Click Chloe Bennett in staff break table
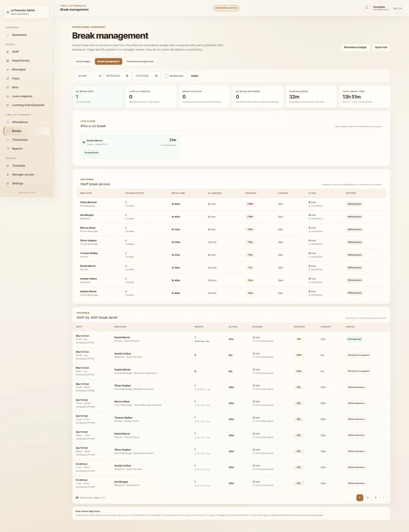This screenshot has height=532, width=409. 88,203
